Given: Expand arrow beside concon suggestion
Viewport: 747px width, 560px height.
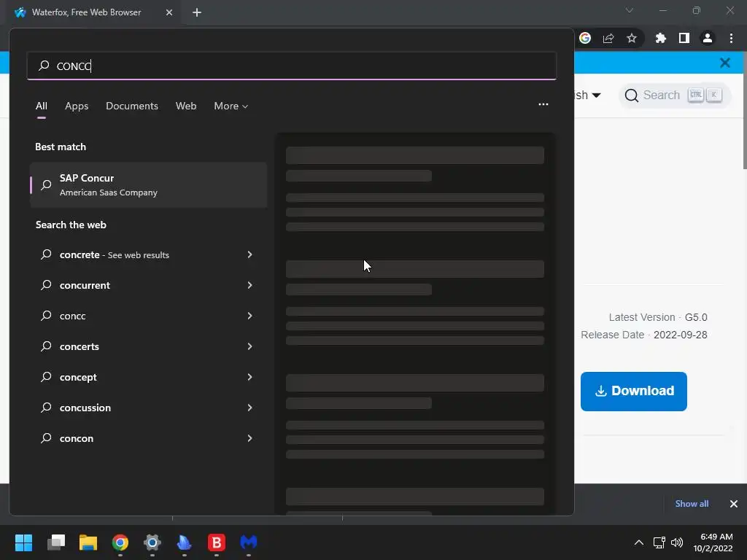Looking at the screenshot, I should pyautogui.click(x=249, y=438).
